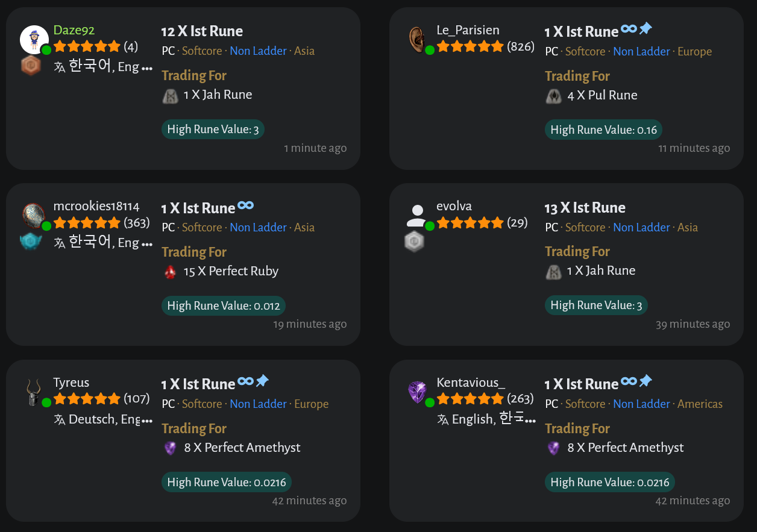Click Kentavious_'s purple gem avatar
757x532 pixels.
pos(417,392)
